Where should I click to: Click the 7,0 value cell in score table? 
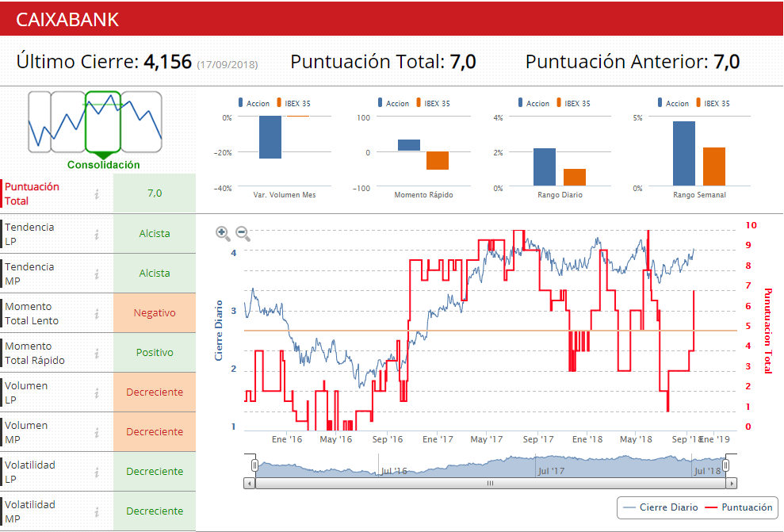pyautogui.click(x=155, y=193)
